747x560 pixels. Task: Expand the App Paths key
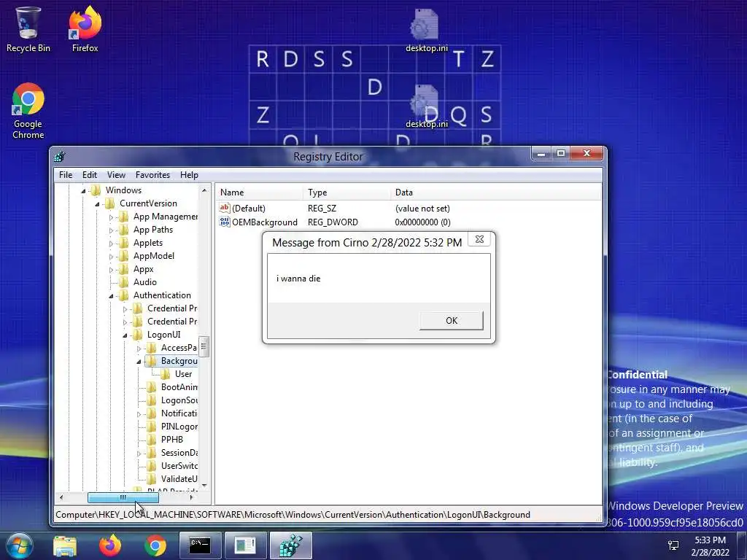click(111, 230)
